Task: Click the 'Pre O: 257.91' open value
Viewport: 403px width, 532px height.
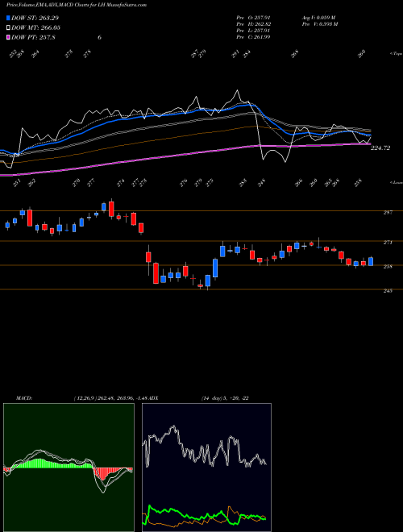Action: (x=253, y=18)
